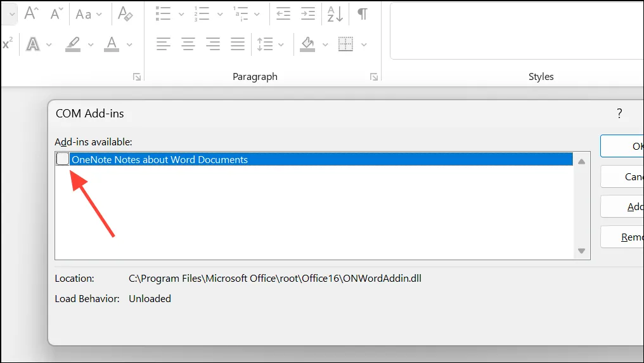The height and width of the screenshot is (363, 644).
Task: Start a bulleted list
Action: click(x=163, y=14)
